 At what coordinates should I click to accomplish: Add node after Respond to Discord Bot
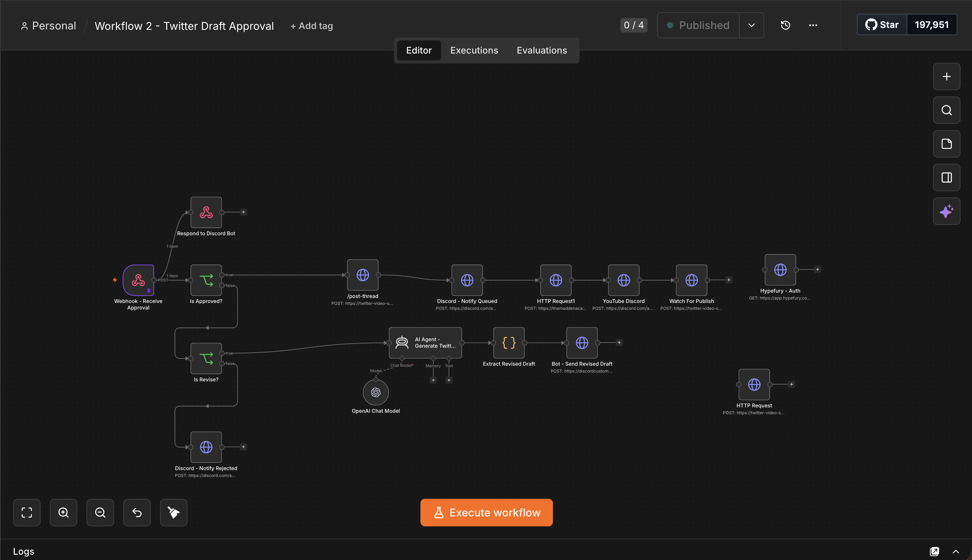(x=243, y=212)
